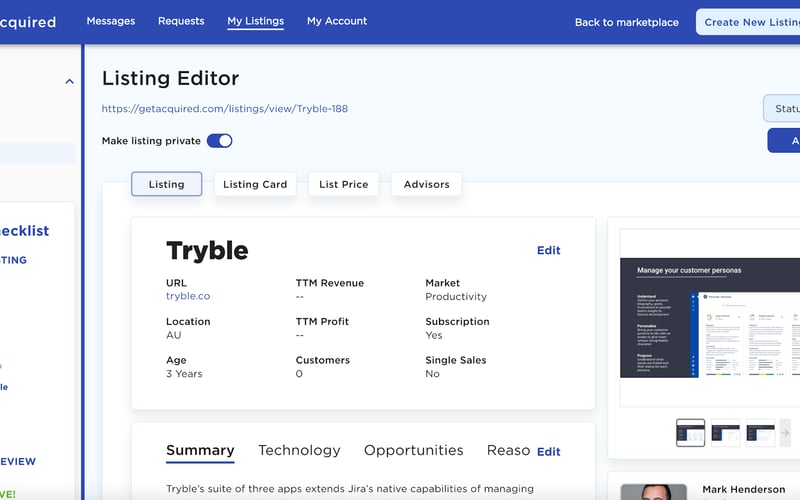Switch to the Technology section tab
800x500 pixels.
pos(299,451)
